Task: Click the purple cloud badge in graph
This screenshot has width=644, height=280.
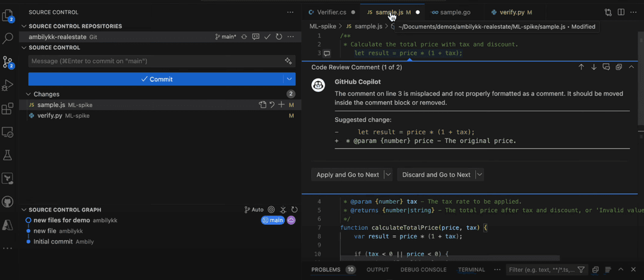Action: [x=291, y=220]
